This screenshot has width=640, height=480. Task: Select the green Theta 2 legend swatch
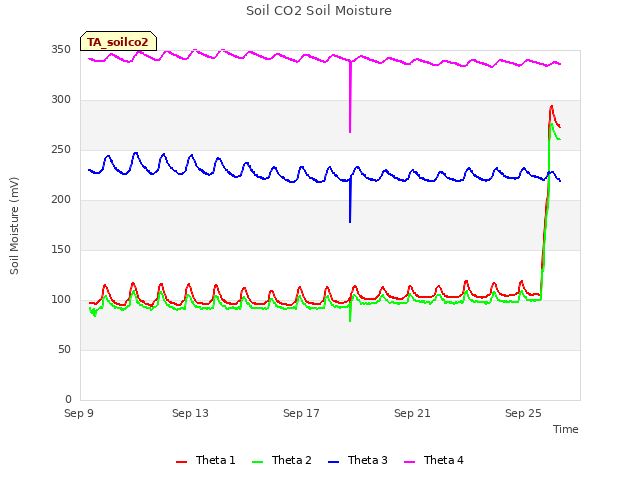pos(258,462)
